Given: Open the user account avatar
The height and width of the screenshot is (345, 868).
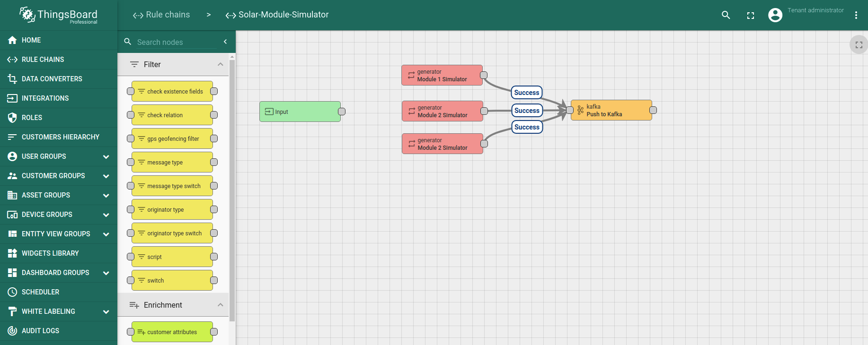Looking at the screenshot, I should pyautogui.click(x=775, y=15).
